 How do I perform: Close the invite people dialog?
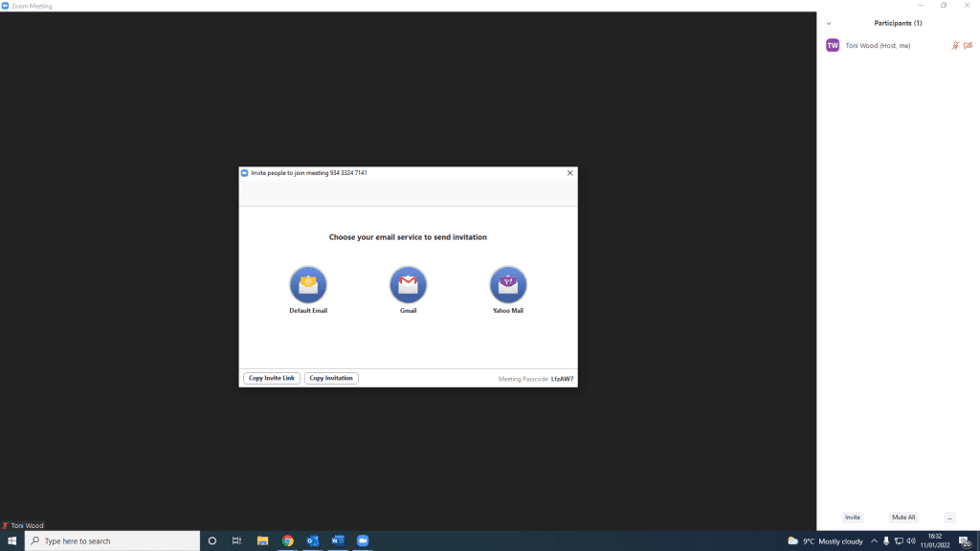tap(570, 173)
